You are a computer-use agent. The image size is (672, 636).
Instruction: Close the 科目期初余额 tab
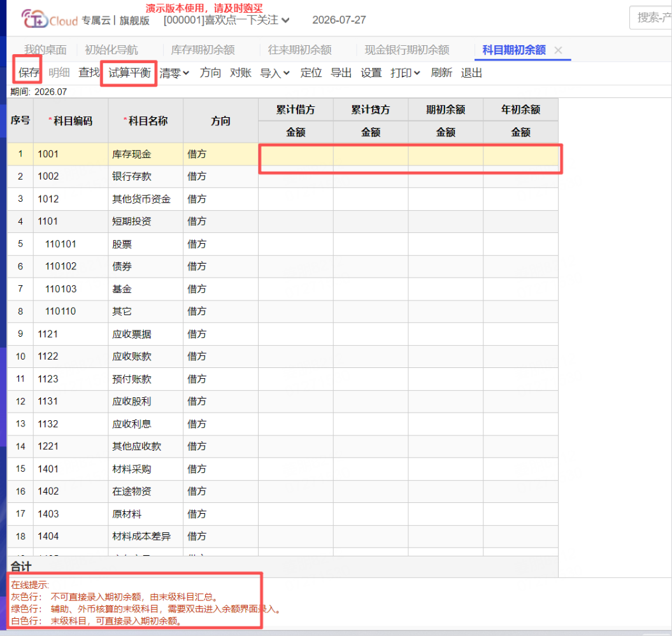(x=558, y=50)
